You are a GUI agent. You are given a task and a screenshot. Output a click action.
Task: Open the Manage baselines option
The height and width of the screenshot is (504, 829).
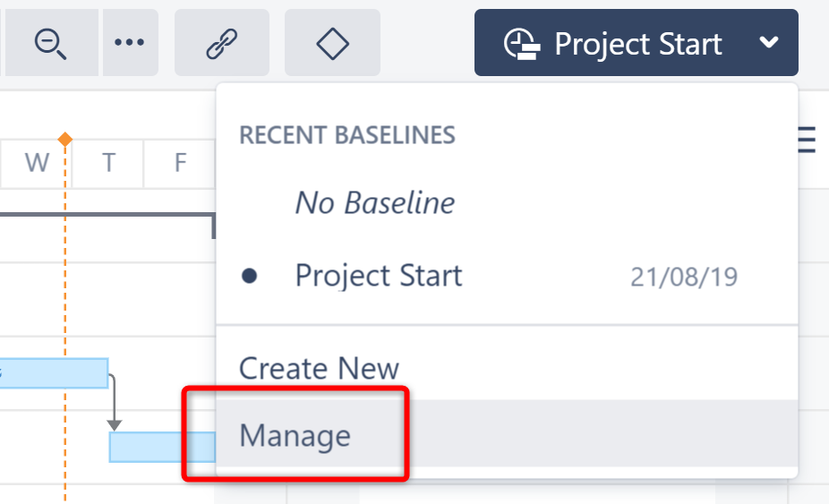pyautogui.click(x=295, y=435)
